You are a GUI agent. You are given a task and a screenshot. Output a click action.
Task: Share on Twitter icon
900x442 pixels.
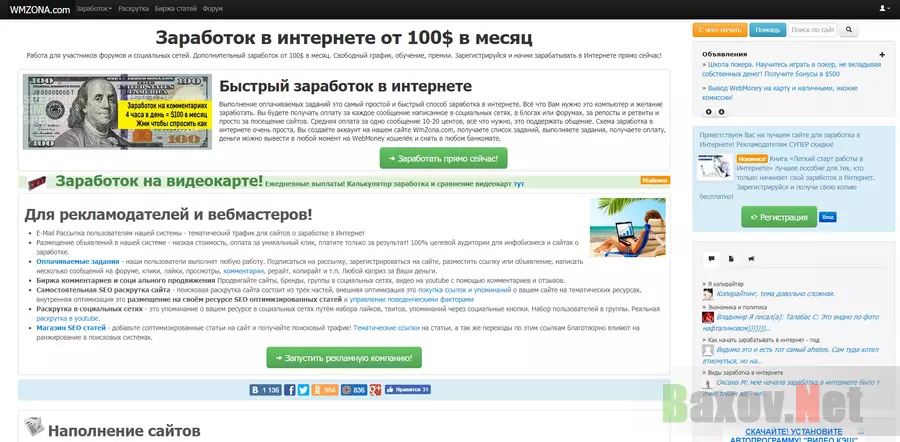[x=304, y=390]
